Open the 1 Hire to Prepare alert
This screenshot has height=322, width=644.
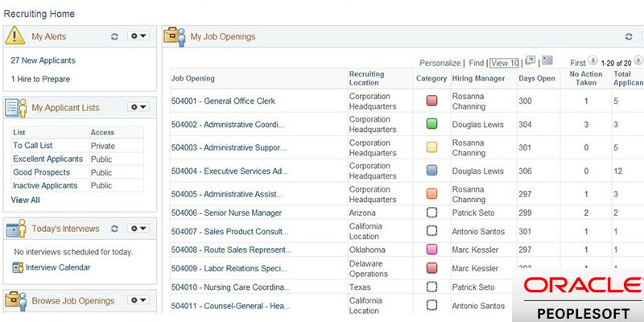point(41,79)
